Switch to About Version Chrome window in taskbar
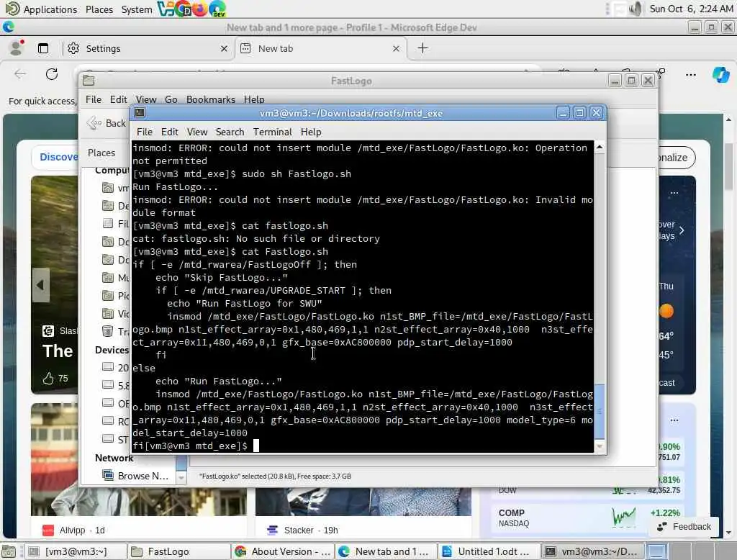This screenshot has width=737, height=560. point(282,551)
